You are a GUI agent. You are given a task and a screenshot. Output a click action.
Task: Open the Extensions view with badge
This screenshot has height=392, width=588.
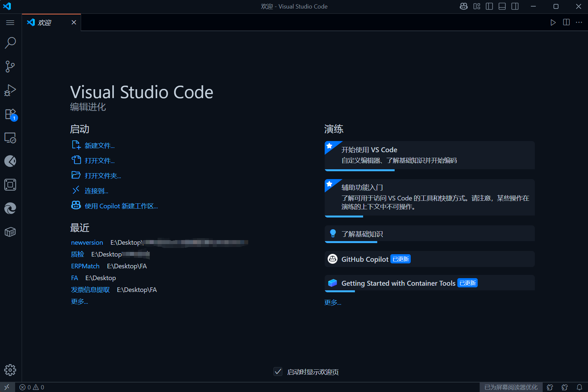[10, 114]
